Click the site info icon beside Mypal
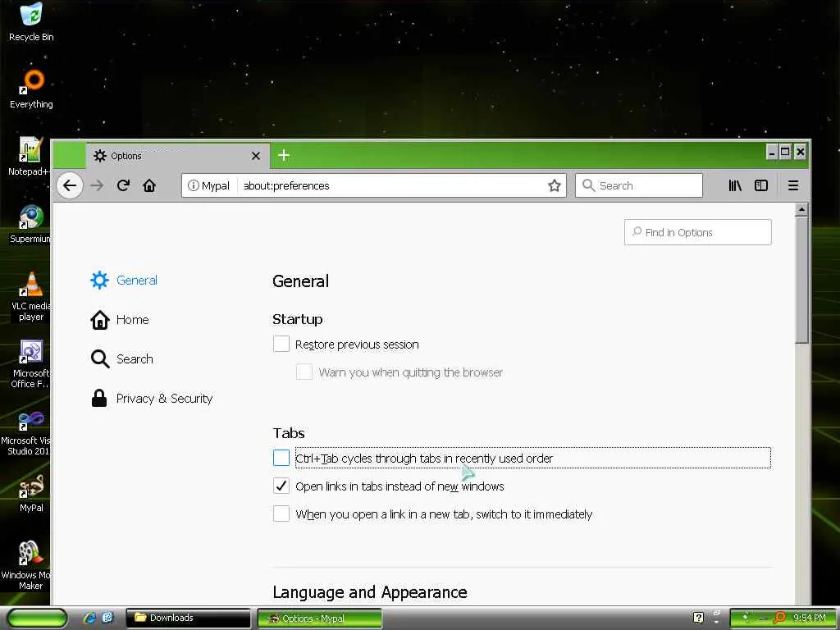Image resolution: width=840 pixels, height=630 pixels. 194,185
